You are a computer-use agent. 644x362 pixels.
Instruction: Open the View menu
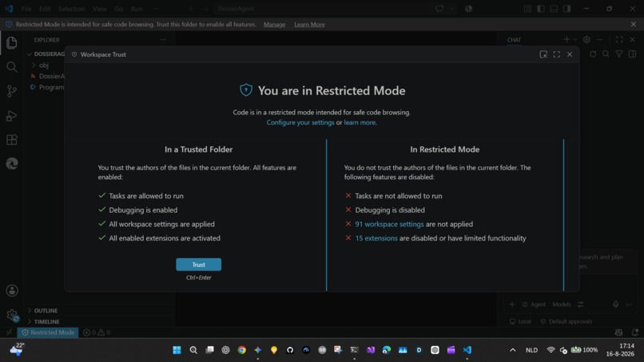click(x=99, y=9)
